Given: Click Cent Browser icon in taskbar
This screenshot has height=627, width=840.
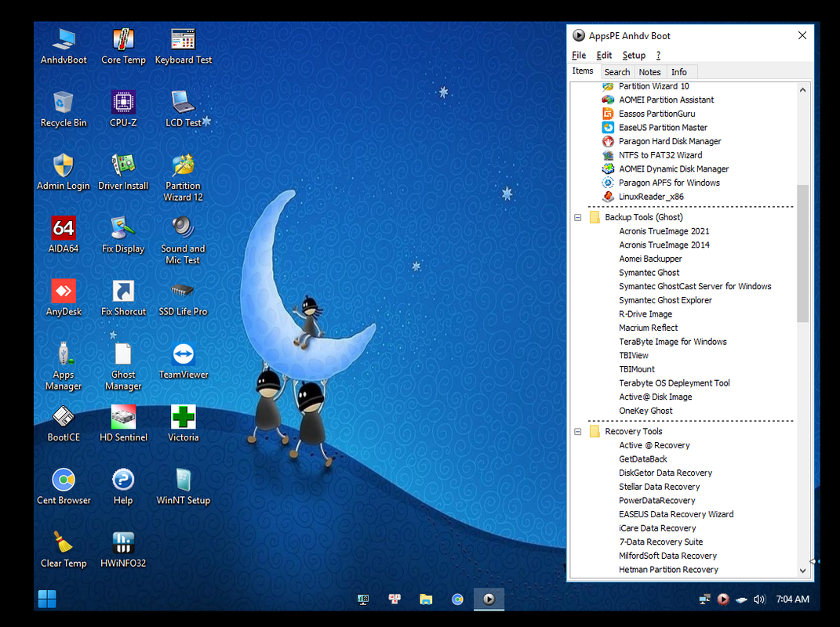Looking at the screenshot, I should coord(457,599).
